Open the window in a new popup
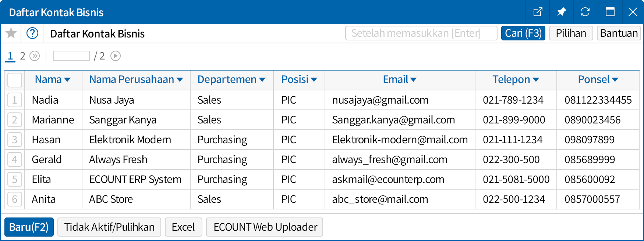 coord(538,12)
